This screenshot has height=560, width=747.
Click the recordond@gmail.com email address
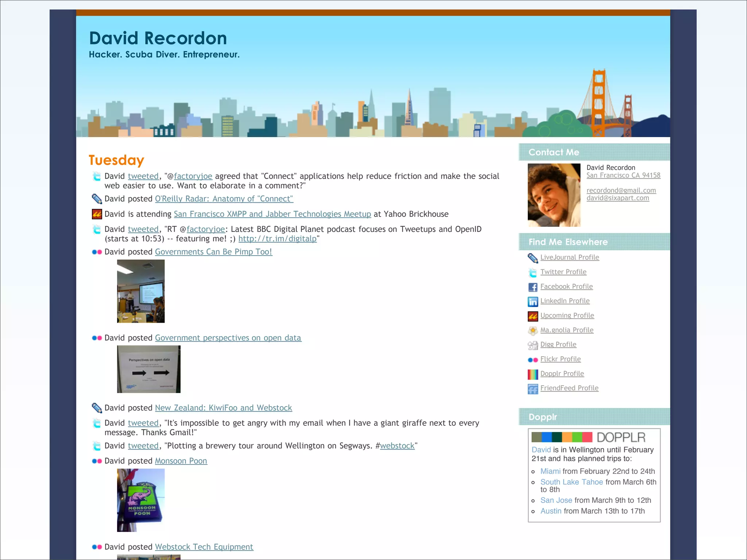click(621, 190)
